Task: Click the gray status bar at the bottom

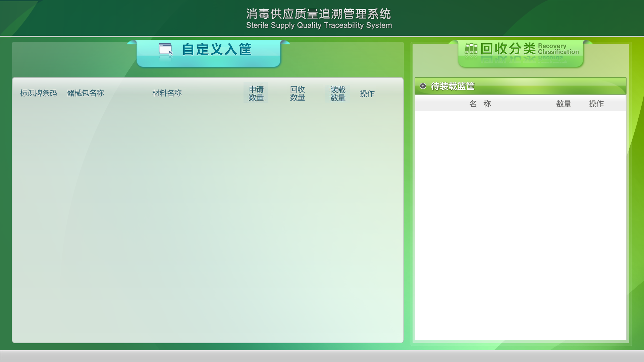Action: tap(322, 356)
